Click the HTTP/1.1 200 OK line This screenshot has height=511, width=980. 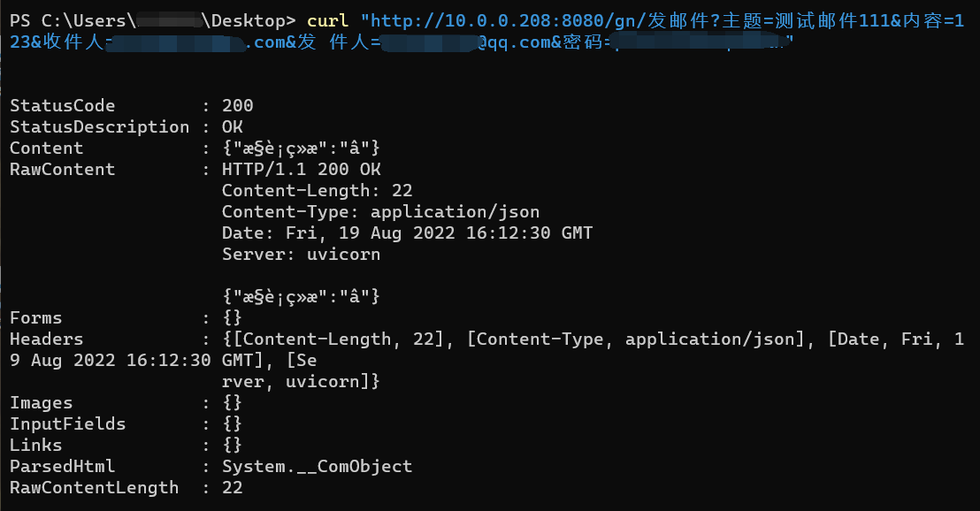[301, 169]
